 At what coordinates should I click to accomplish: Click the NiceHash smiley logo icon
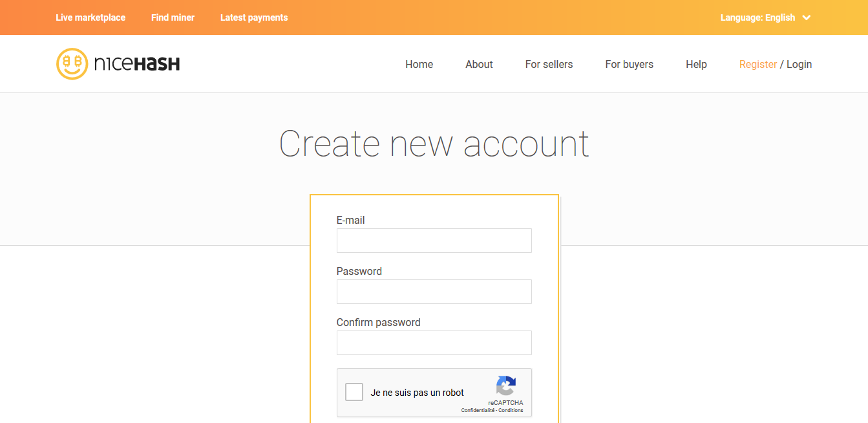pos(72,64)
